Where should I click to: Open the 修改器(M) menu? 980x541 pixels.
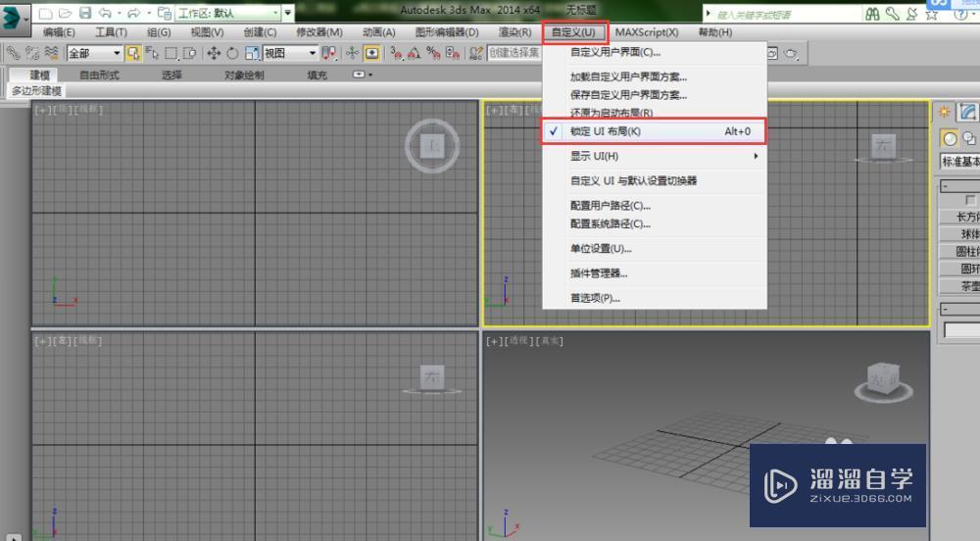319,32
